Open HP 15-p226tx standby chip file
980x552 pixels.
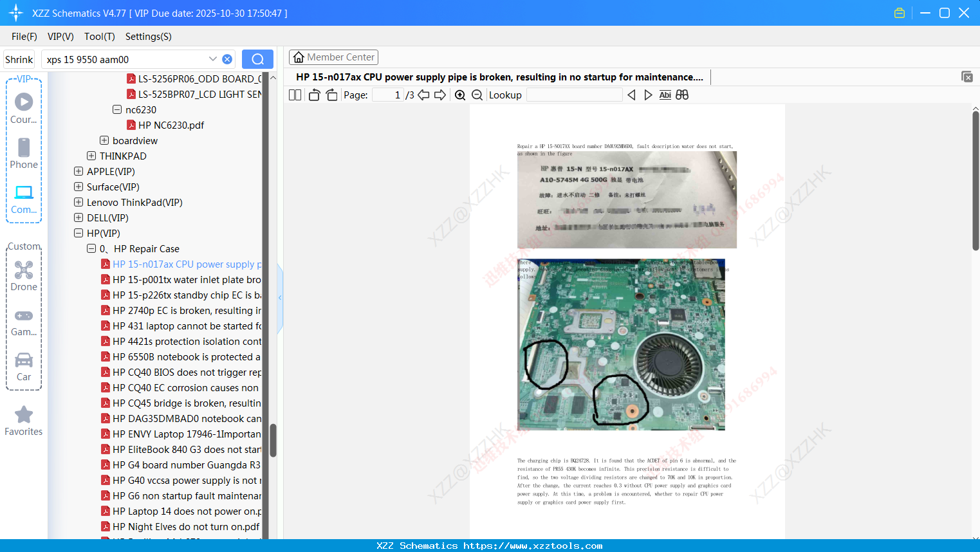(181, 295)
